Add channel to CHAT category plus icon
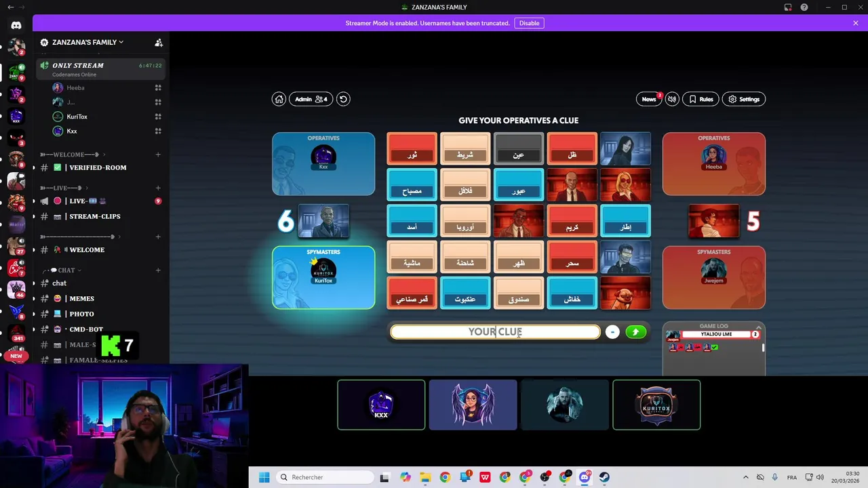Screen dimensions: 868x488 [158, 270]
